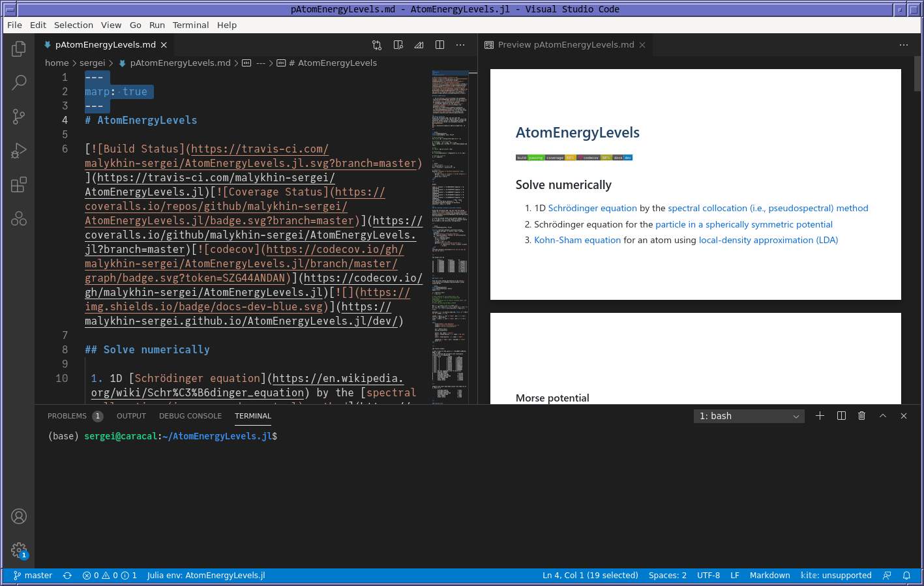The height and width of the screenshot is (586, 924).
Task: Open the terminal selector dropdown '1: bash'
Action: [x=749, y=416]
